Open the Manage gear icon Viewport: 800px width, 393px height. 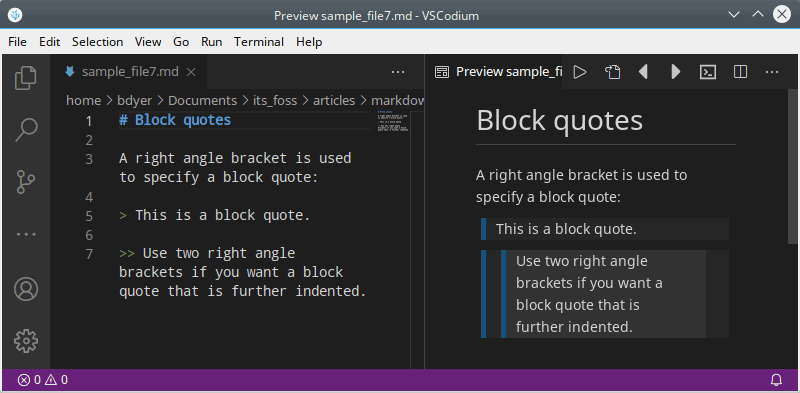(x=26, y=340)
